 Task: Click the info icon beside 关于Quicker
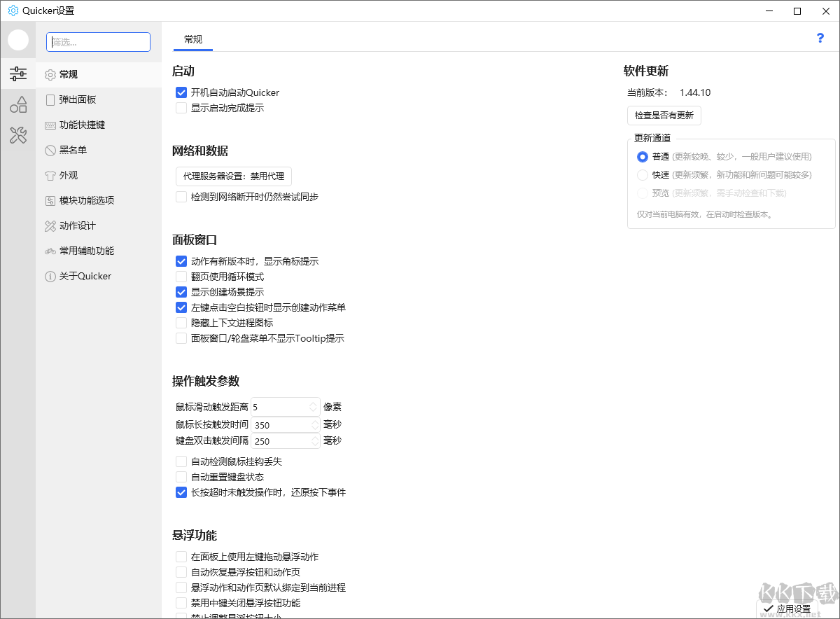(x=50, y=276)
